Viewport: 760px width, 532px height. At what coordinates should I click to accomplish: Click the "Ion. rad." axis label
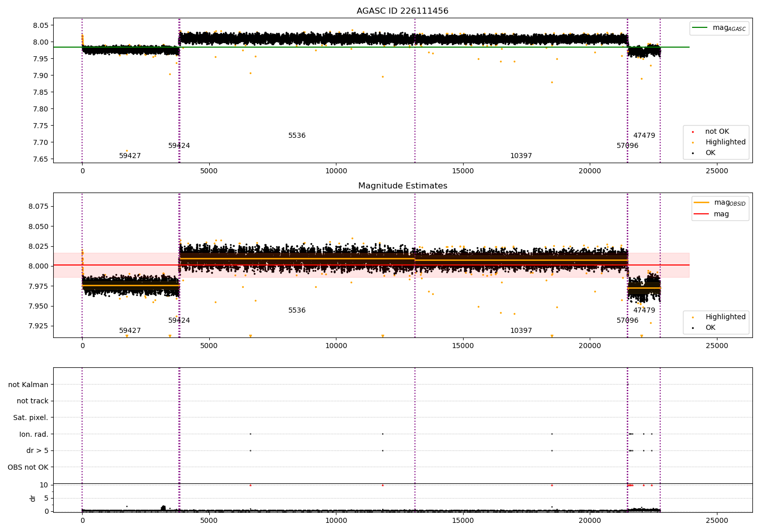click(x=34, y=434)
